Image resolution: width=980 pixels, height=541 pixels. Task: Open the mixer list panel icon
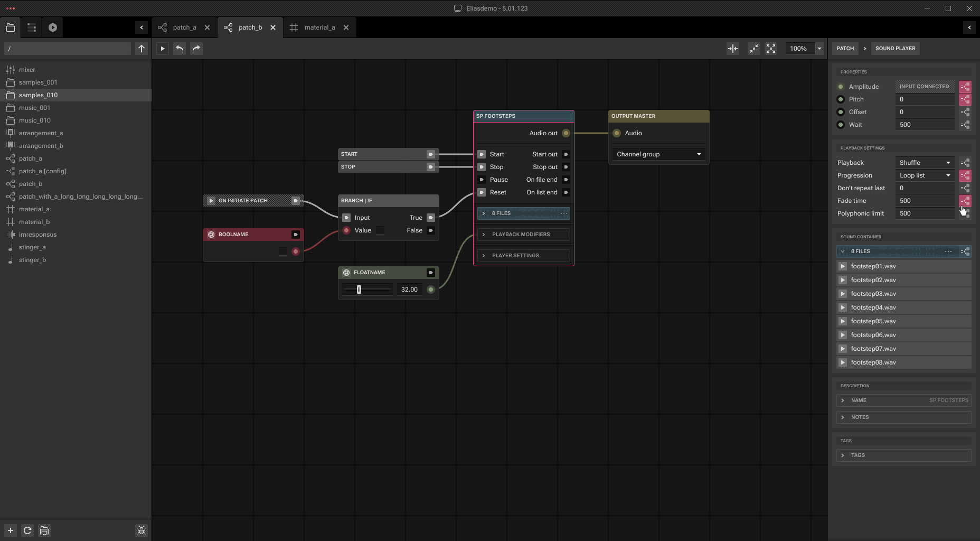[32, 27]
